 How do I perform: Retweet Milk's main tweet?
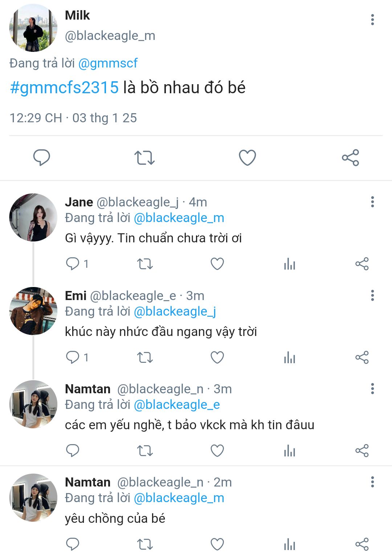[x=144, y=158]
